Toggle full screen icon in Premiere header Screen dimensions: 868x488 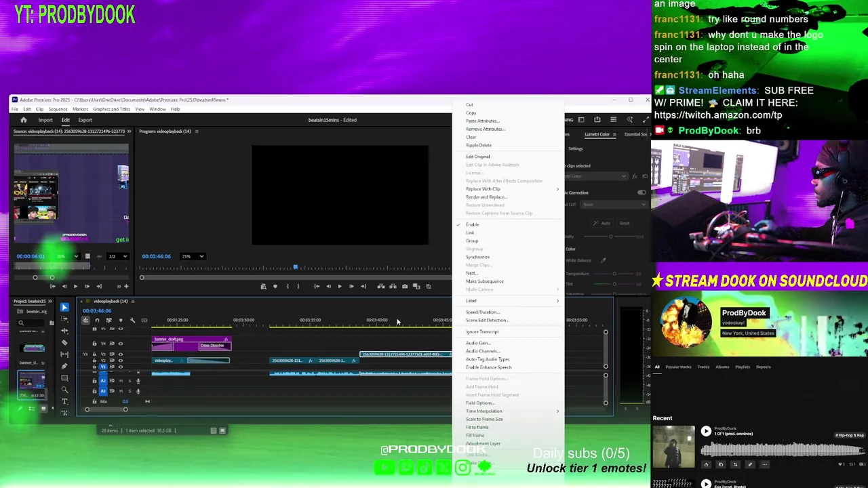point(646,120)
